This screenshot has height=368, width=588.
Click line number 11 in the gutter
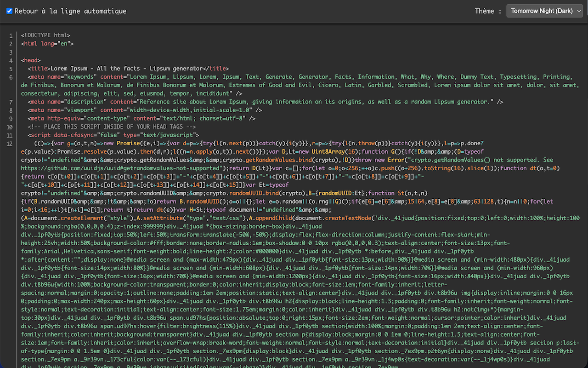click(9, 135)
